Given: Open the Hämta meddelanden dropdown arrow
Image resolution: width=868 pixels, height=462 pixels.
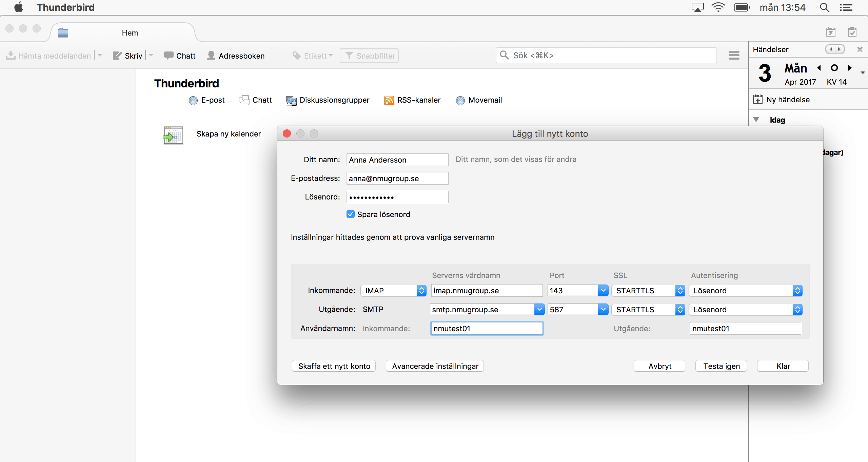Looking at the screenshot, I should tap(100, 55).
